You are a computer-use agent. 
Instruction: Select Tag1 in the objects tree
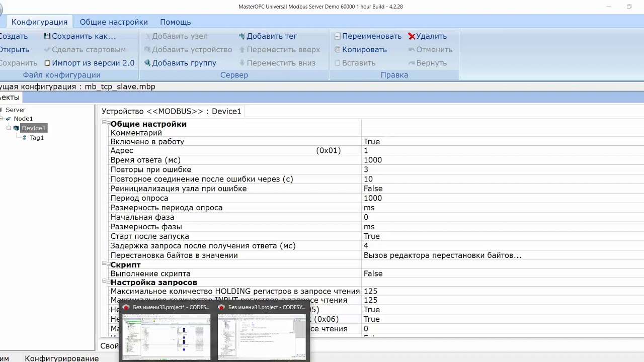click(37, 138)
